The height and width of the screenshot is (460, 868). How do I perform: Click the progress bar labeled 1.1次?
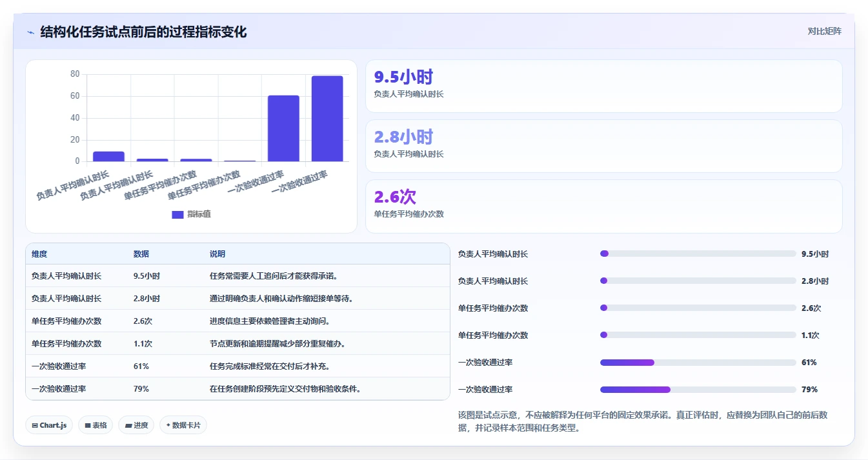(698, 335)
